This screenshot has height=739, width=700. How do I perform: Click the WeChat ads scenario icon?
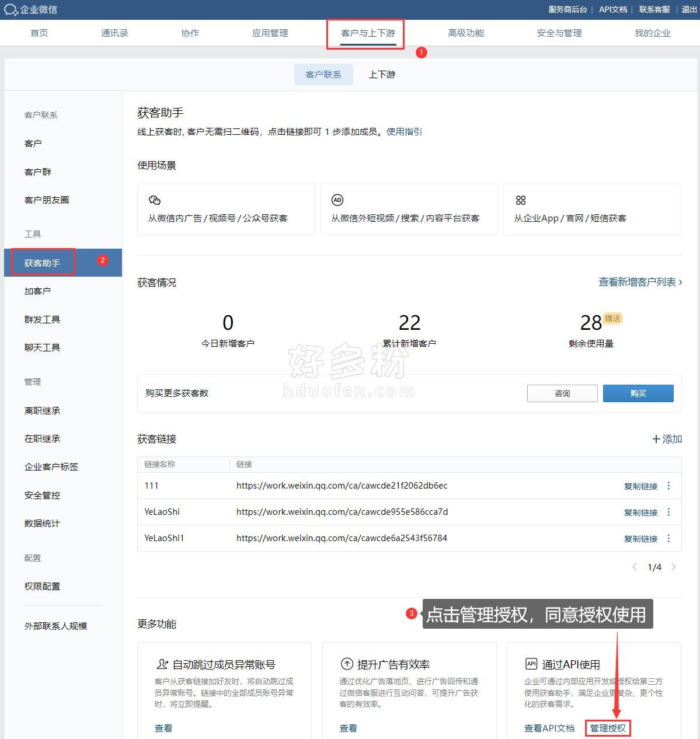(x=155, y=200)
